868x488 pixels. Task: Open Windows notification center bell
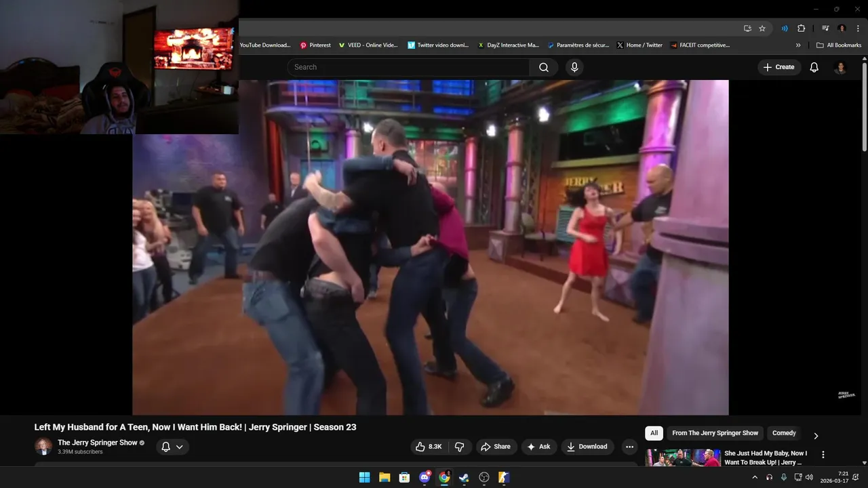(x=856, y=477)
